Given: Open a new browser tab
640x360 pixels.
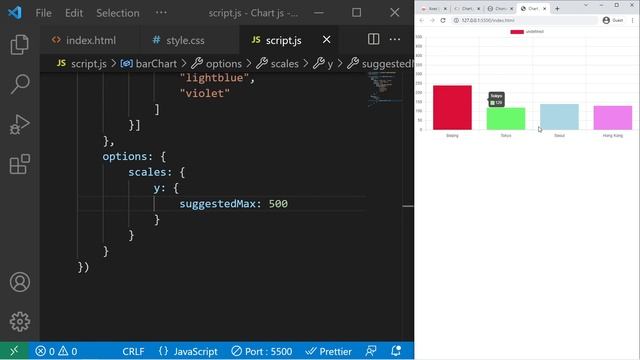Looking at the screenshot, I should pyautogui.click(x=557, y=9).
